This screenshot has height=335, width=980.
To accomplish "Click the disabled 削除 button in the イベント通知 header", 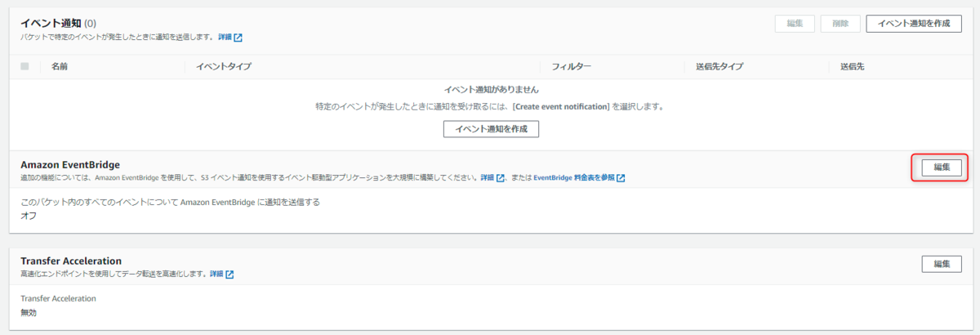I will click(x=840, y=24).
